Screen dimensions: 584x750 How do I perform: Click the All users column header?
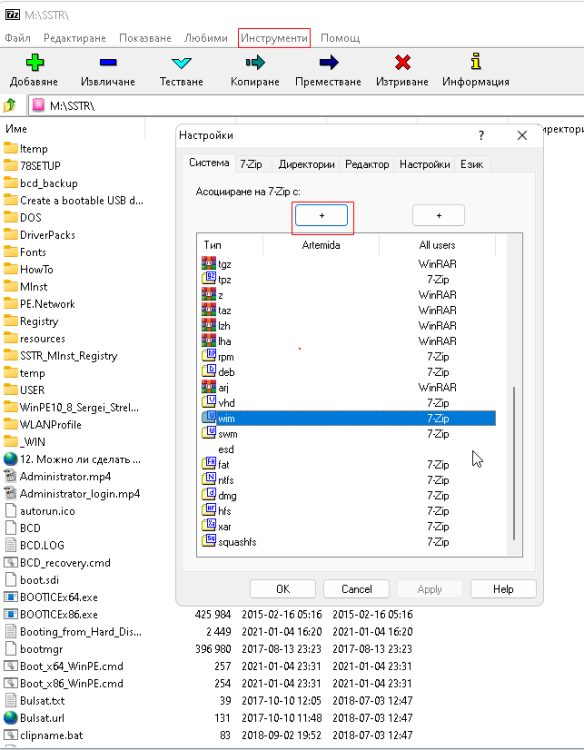click(x=437, y=245)
